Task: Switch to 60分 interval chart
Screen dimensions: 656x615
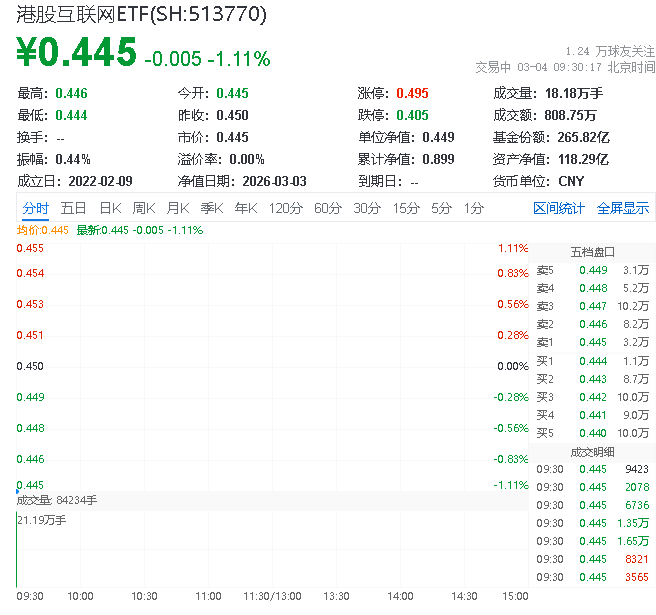Action: (x=328, y=208)
